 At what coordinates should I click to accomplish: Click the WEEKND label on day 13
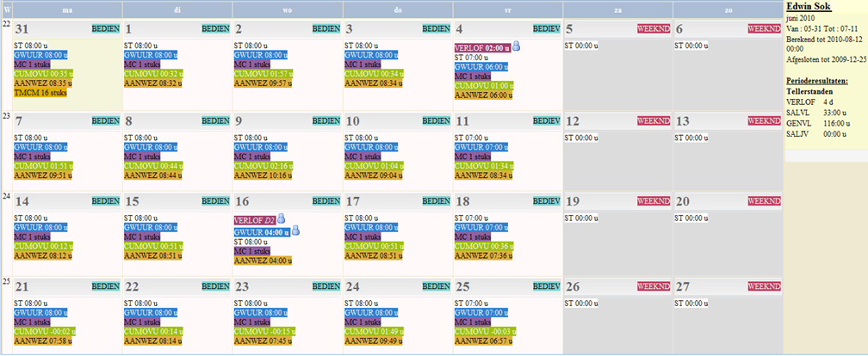[x=764, y=121]
